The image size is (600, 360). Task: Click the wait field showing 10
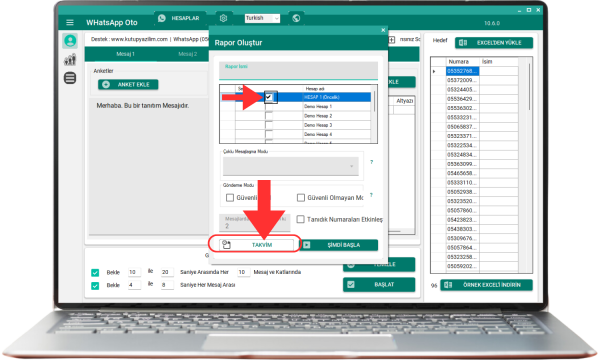(134, 272)
